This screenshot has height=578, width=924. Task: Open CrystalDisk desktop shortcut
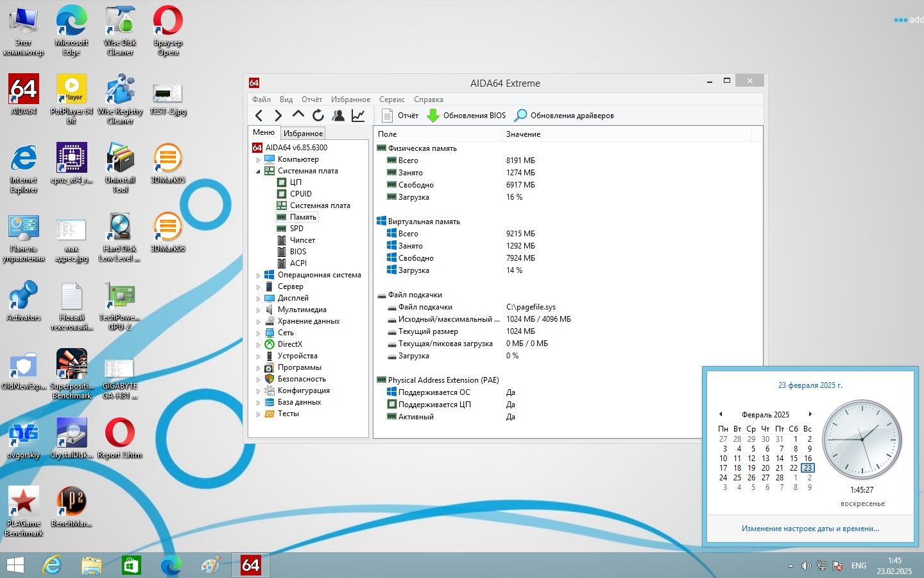tap(71, 438)
